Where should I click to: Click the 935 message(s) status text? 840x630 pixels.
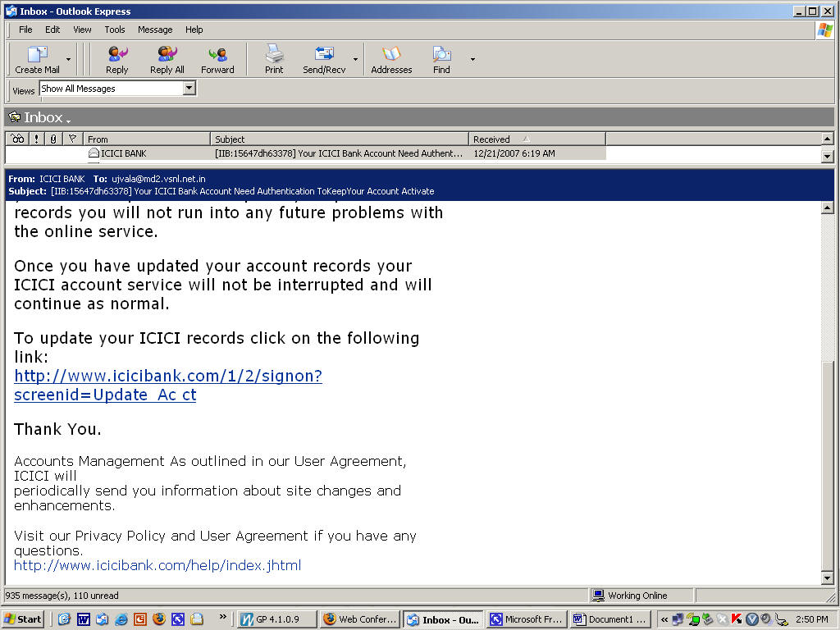62,596
